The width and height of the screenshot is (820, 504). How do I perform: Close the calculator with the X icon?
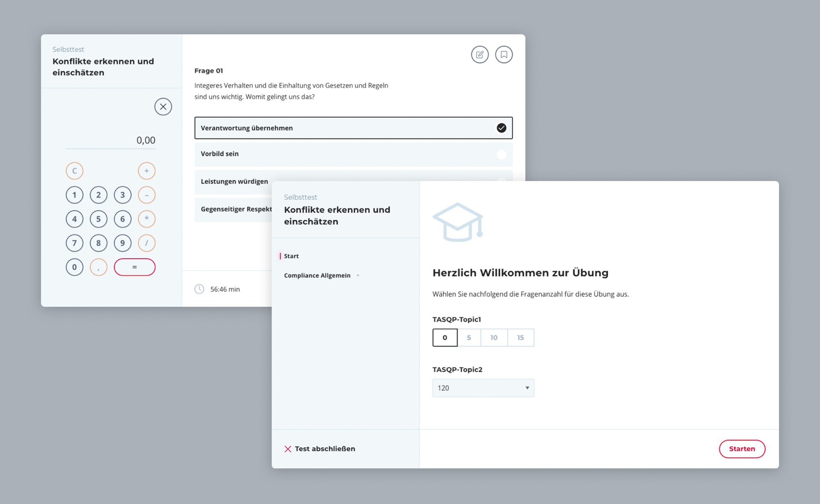tap(163, 107)
